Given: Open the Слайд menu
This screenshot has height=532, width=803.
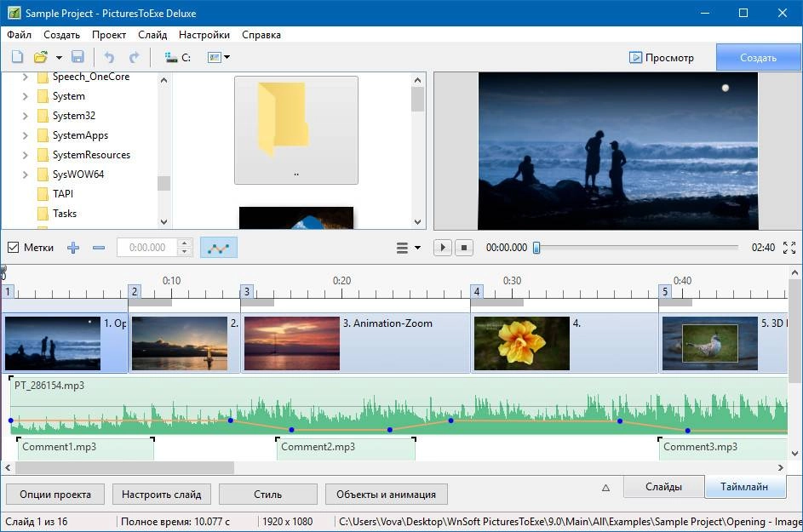Looking at the screenshot, I should pyautogui.click(x=152, y=35).
